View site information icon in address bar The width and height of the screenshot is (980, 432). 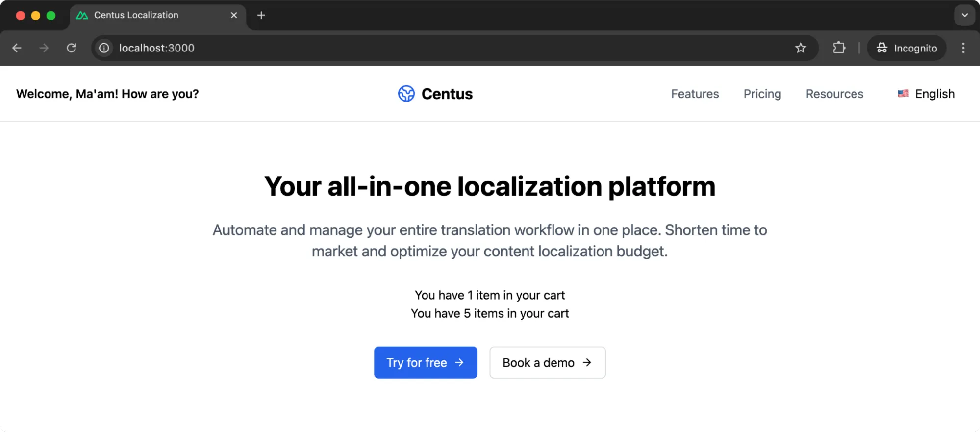[104, 48]
